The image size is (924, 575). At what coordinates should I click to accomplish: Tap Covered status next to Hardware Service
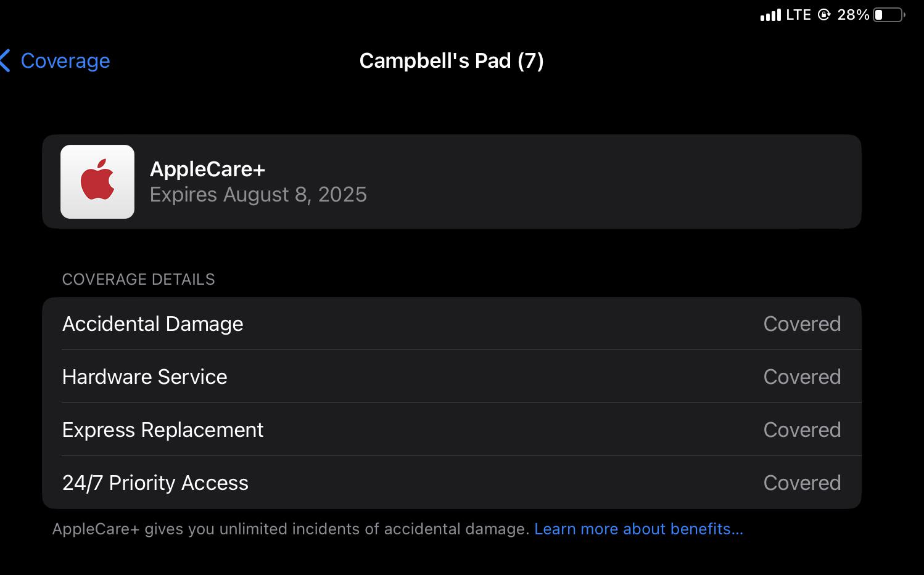coord(802,377)
